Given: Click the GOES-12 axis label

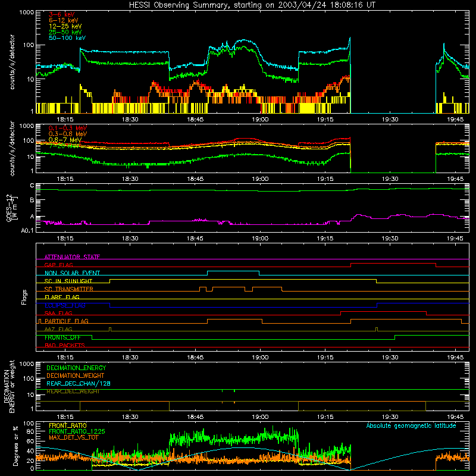Looking at the screenshot, I should coord(12,208).
